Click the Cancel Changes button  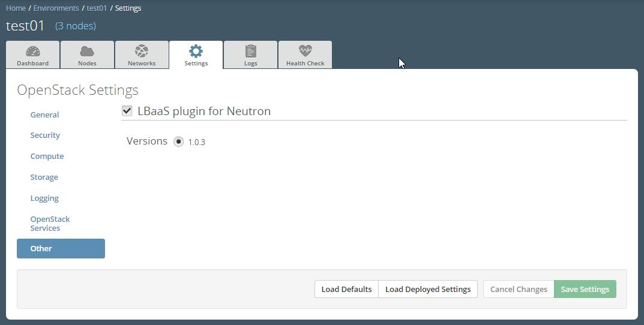[519, 289]
